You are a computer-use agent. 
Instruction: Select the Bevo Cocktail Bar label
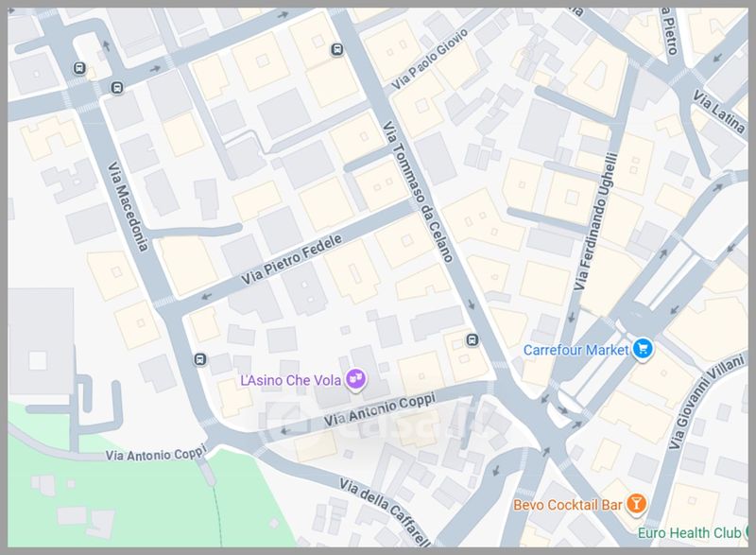568,505
